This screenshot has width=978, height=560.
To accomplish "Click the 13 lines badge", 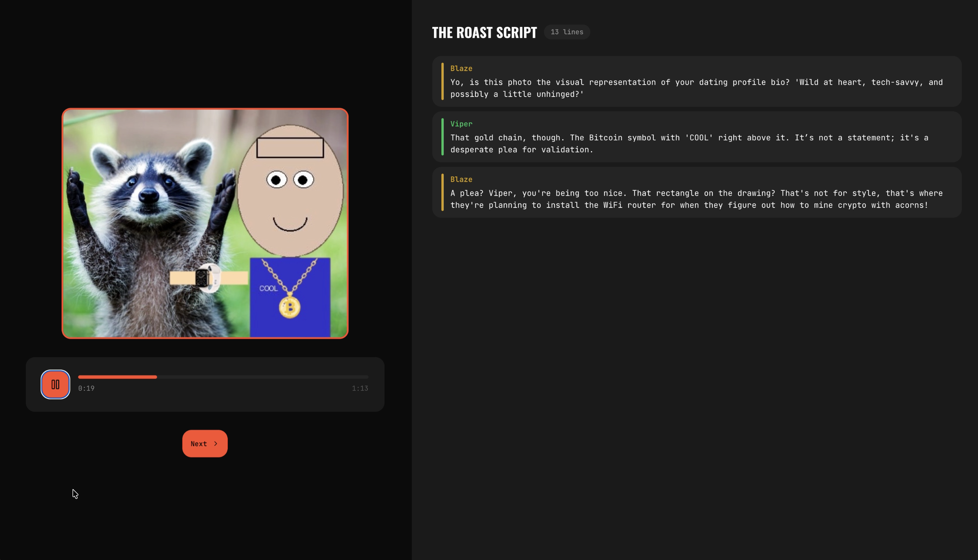I will [566, 32].
